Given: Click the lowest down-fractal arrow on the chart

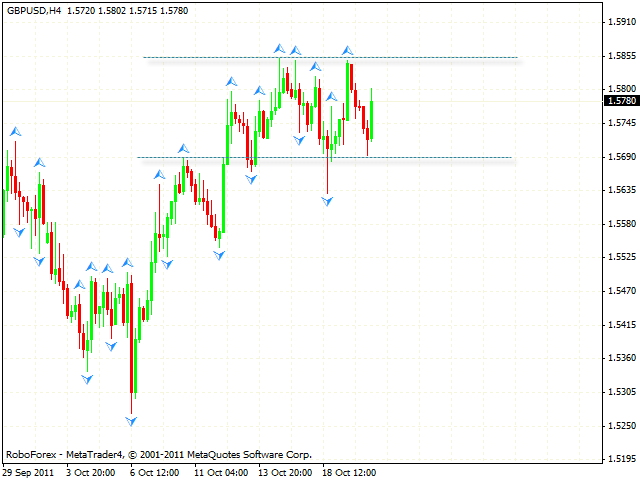Looking at the screenshot, I should [x=130, y=421].
